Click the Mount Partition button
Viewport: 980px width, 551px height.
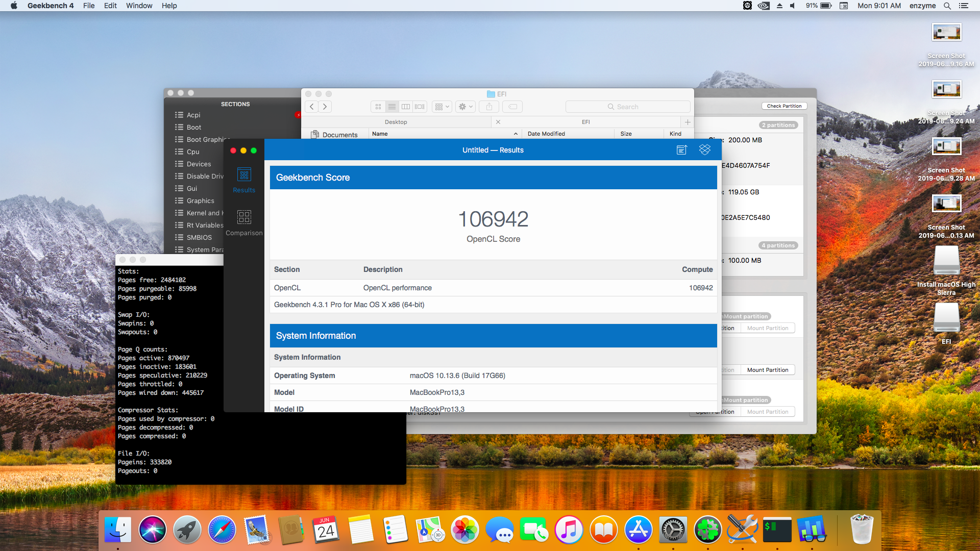click(767, 369)
